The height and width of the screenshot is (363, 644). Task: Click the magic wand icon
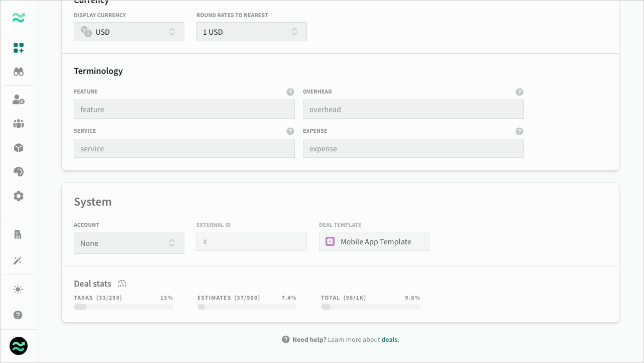19,260
